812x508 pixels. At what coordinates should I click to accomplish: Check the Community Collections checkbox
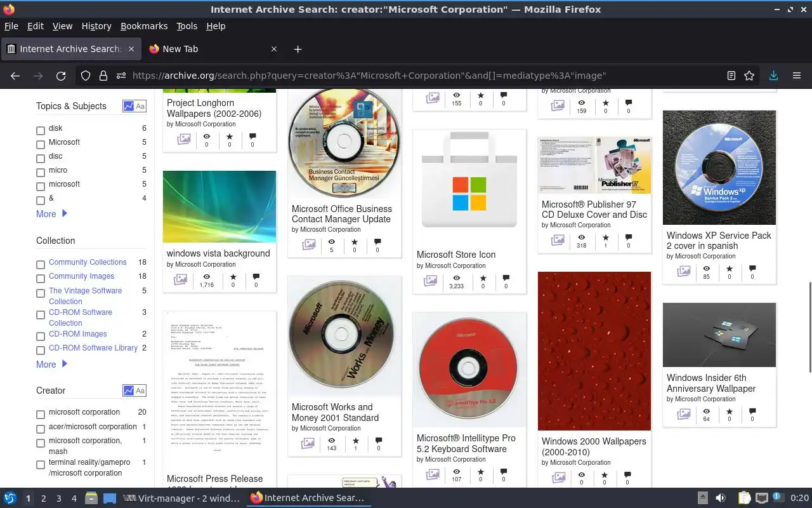click(x=41, y=265)
